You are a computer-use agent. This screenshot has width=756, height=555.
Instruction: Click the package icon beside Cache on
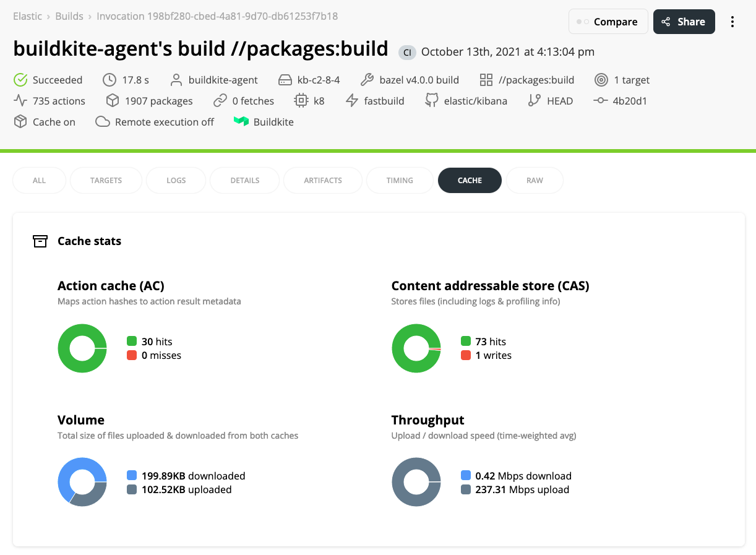click(x=20, y=122)
